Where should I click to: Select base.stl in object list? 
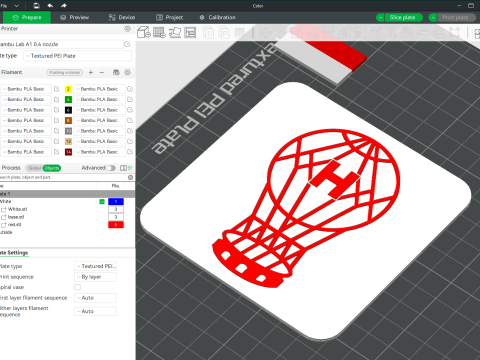[16, 217]
